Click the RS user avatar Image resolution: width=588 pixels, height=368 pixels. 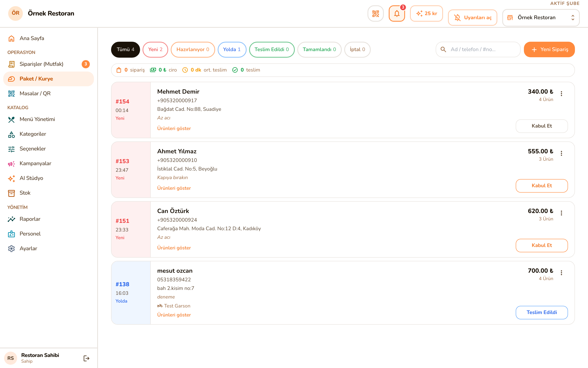click(x=11, y=358)
